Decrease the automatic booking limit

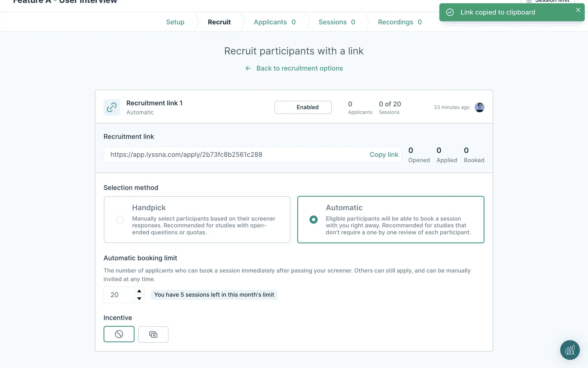[139, 299]
